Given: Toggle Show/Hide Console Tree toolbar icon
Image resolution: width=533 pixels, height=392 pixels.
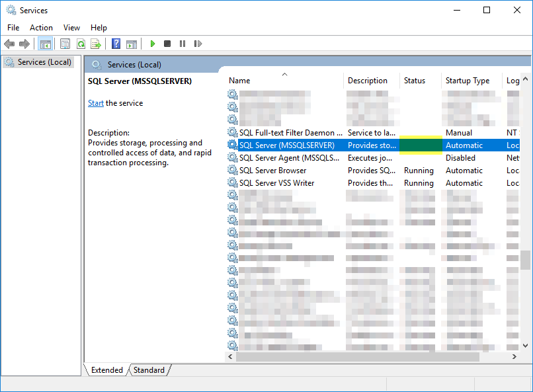Looking at the screenshot, I should [45, 44].
